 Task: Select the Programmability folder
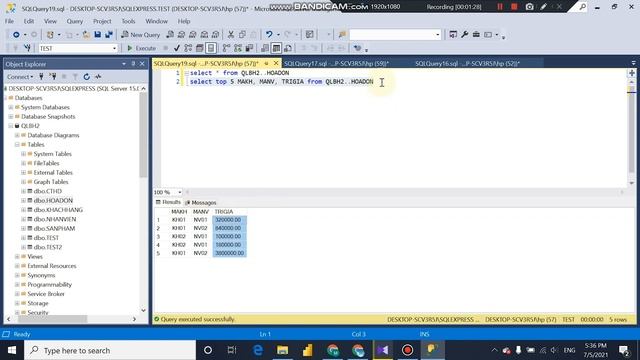[x=49, y=284]
